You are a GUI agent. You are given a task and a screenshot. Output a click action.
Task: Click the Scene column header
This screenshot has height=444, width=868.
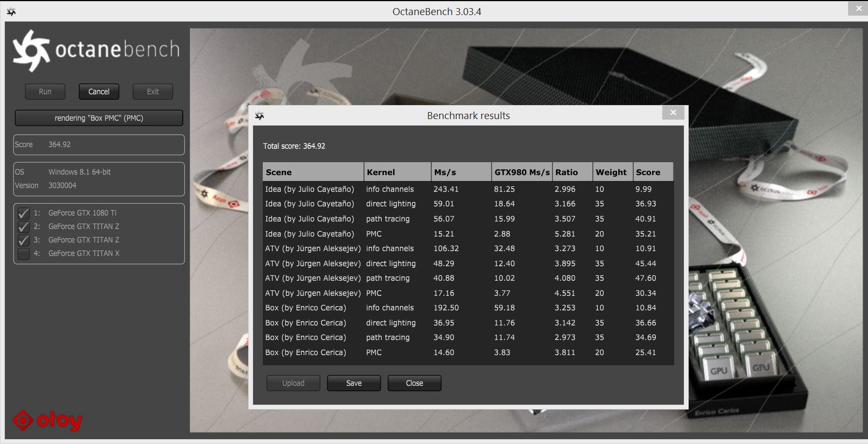[313, 172]
